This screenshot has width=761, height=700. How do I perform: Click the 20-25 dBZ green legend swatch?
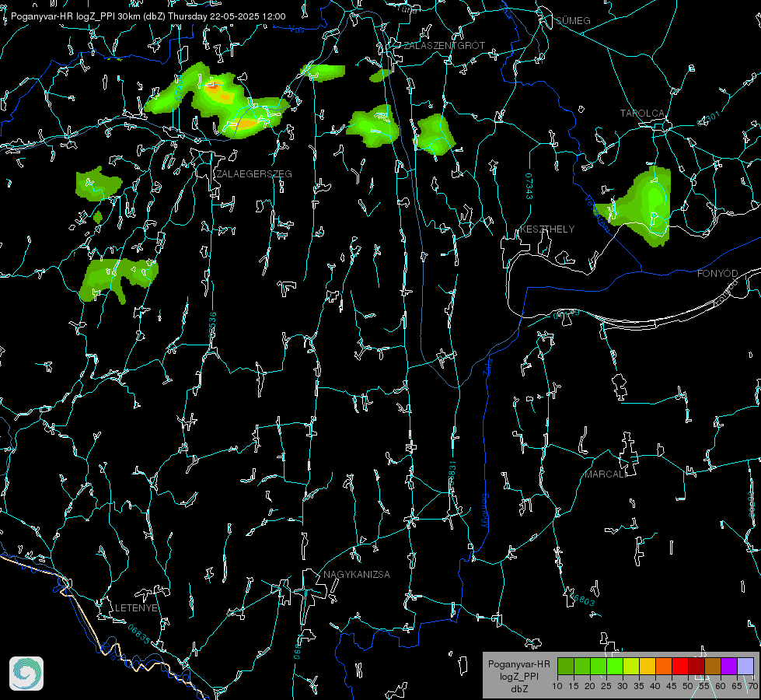599,666
